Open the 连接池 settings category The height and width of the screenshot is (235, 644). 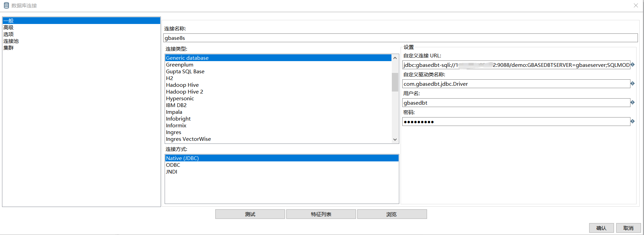click(81, 41)
